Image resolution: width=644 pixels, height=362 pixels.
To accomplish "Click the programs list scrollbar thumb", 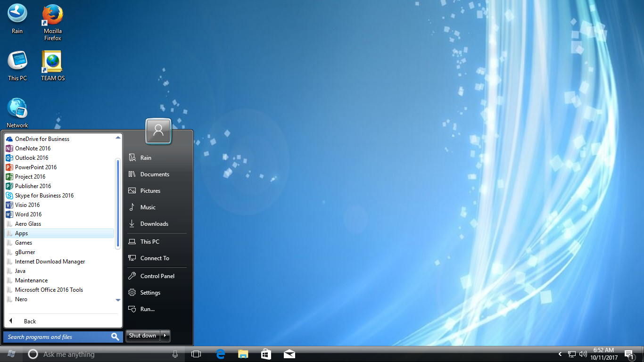I will pos(118,204).
